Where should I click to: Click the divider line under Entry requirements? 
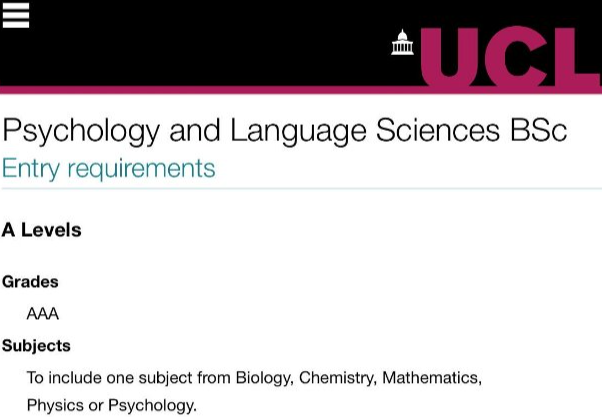pyautogui.click(x=301, y=189)
